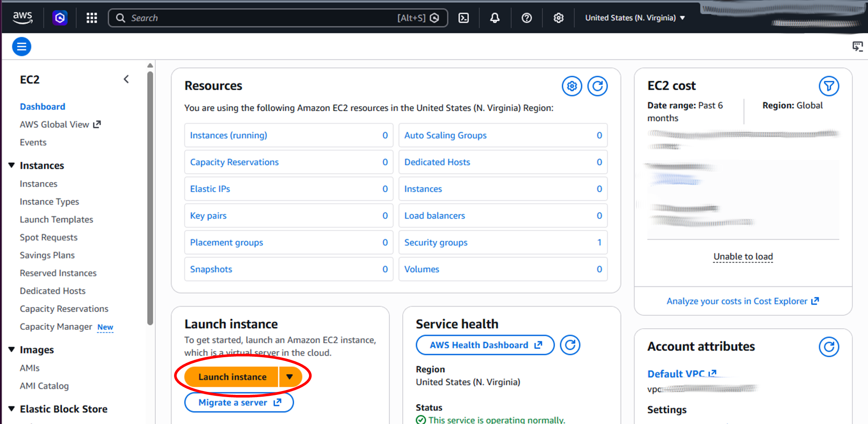Refresh the Service health panel
The image size is (868, 424).
pos(570,345)
